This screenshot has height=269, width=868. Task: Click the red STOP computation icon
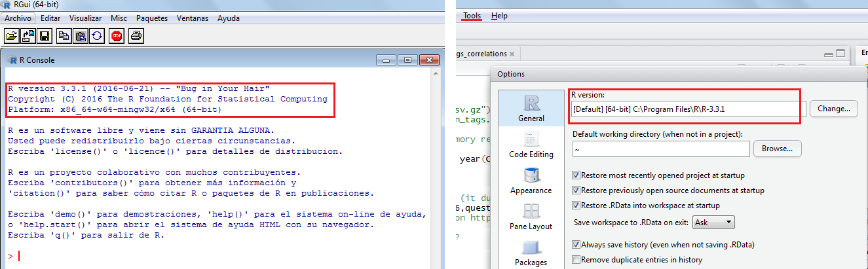(117, 36)
